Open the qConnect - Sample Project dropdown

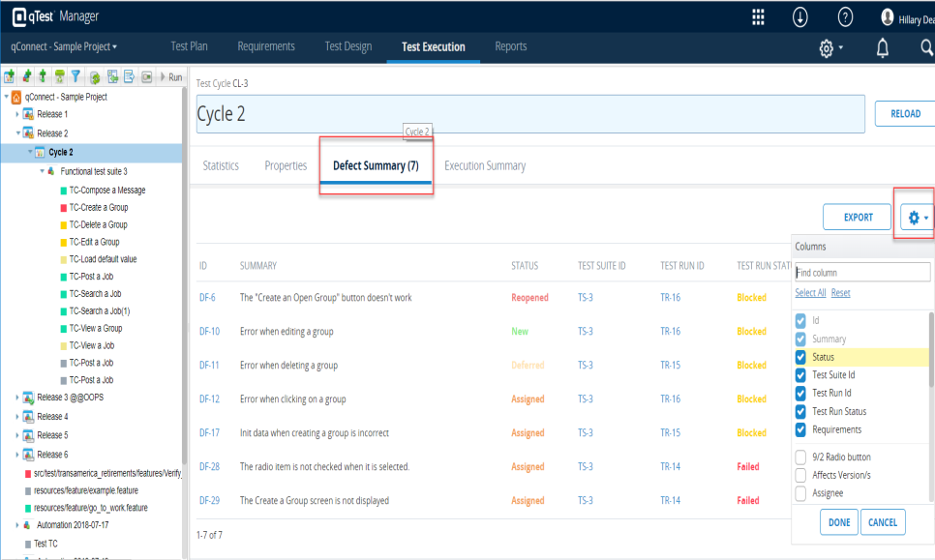click(64, 46)
